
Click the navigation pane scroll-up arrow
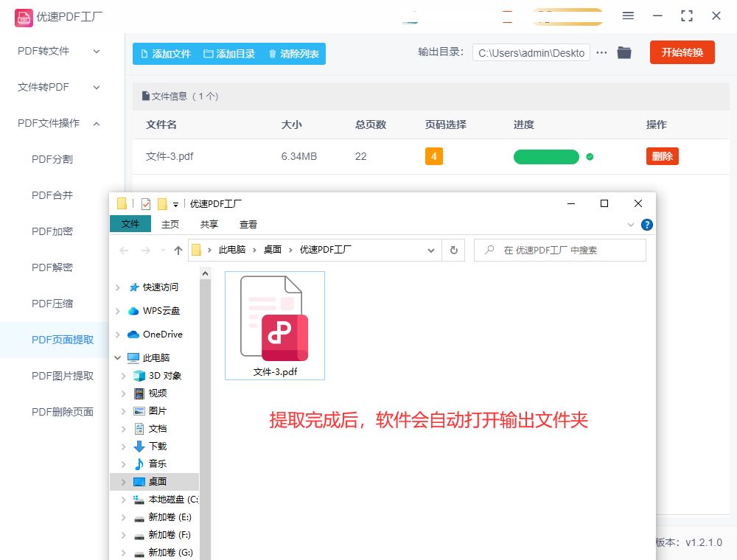[x=205, y=273]
